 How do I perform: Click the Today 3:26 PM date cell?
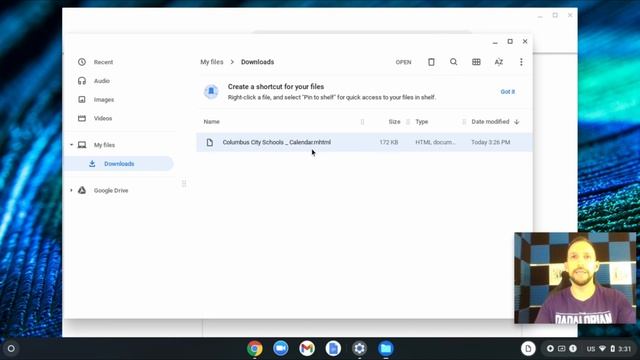click(x=491, y=142)
